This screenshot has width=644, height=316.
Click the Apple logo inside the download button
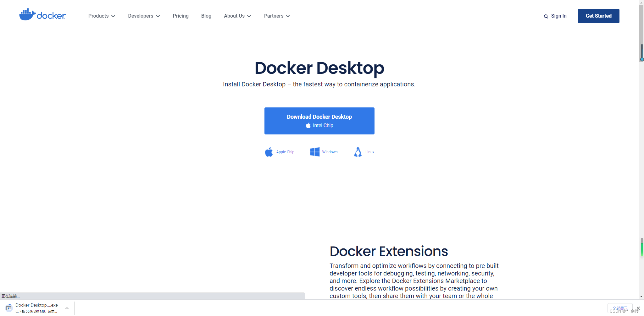pos(308,125)
